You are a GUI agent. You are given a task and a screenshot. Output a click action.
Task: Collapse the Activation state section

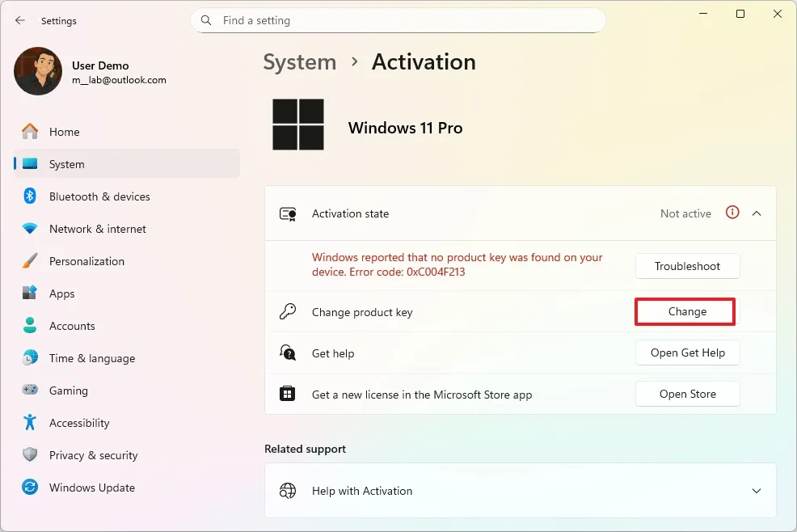pos(757,213)
